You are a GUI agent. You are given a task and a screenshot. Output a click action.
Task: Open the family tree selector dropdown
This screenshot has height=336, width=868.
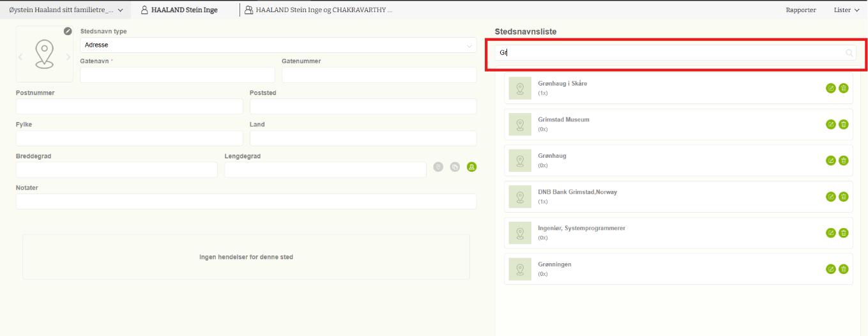pos(66,10)
